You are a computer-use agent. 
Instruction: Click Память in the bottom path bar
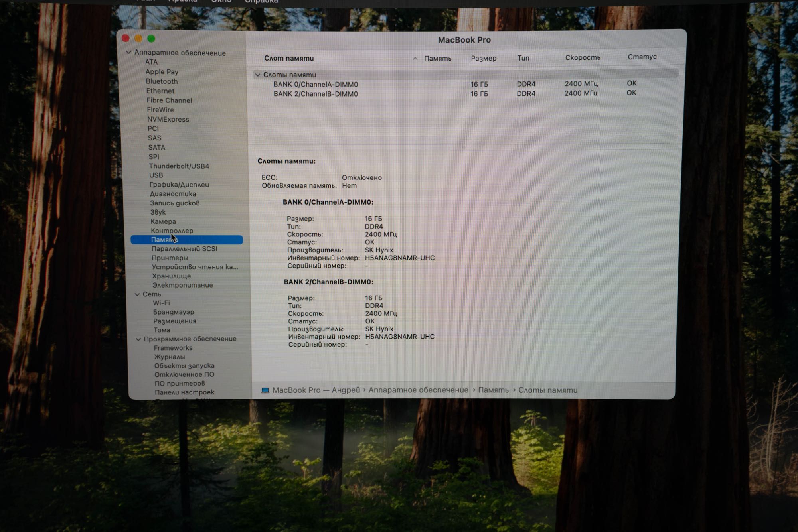(493, 390)
